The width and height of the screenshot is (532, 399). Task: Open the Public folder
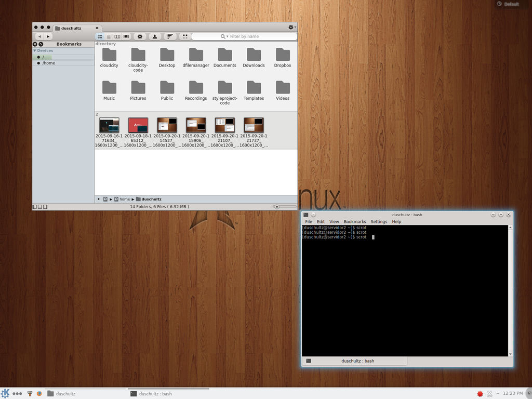point(167,90)
